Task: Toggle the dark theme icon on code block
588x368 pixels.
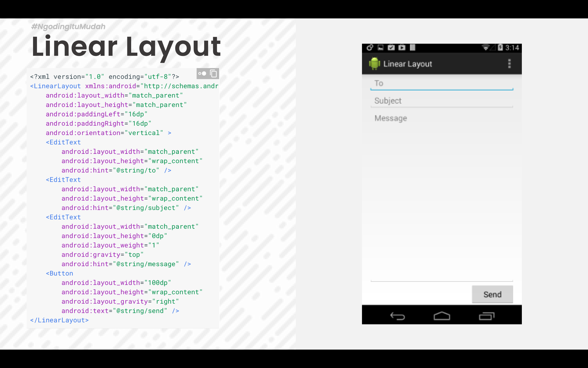Action: [x=202, y=74]
